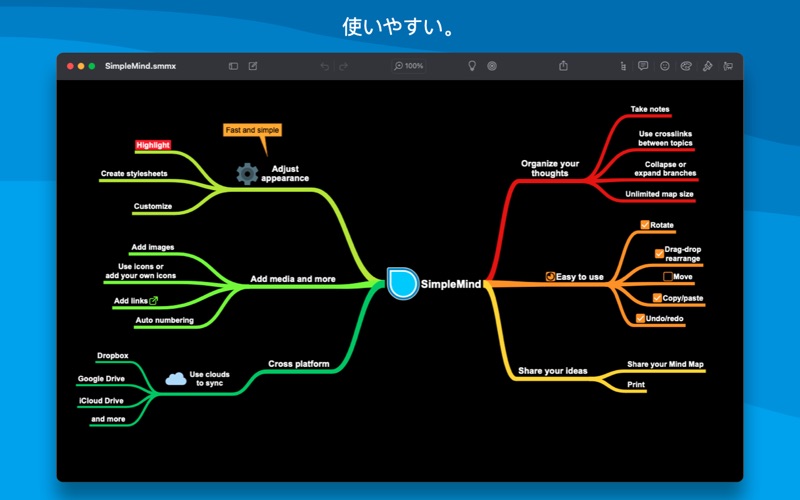The height and width of the screenshot is (500, 800).
Task: Click the progress icon before Easy to use
Action: coord(550,277)
